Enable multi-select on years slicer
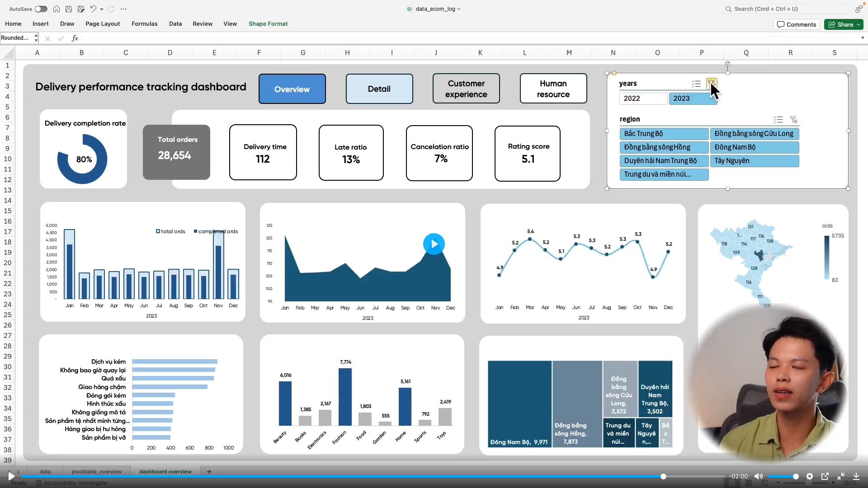The height and width of the screenshot is (488, 868). pos(696,84)
